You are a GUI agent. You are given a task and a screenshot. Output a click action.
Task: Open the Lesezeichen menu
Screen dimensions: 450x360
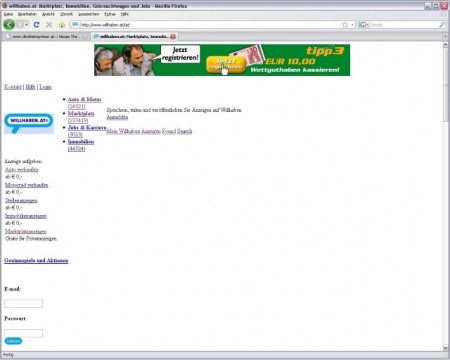(89, 14)
